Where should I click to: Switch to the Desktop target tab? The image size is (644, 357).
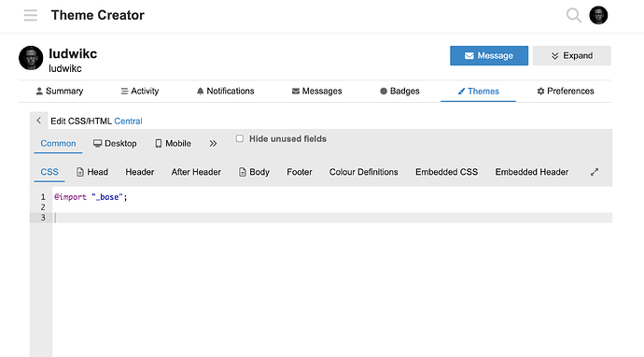click(115, 144)
